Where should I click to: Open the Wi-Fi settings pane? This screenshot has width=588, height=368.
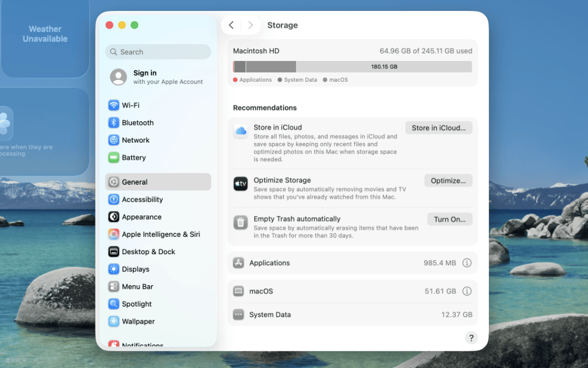pos(158,105)
